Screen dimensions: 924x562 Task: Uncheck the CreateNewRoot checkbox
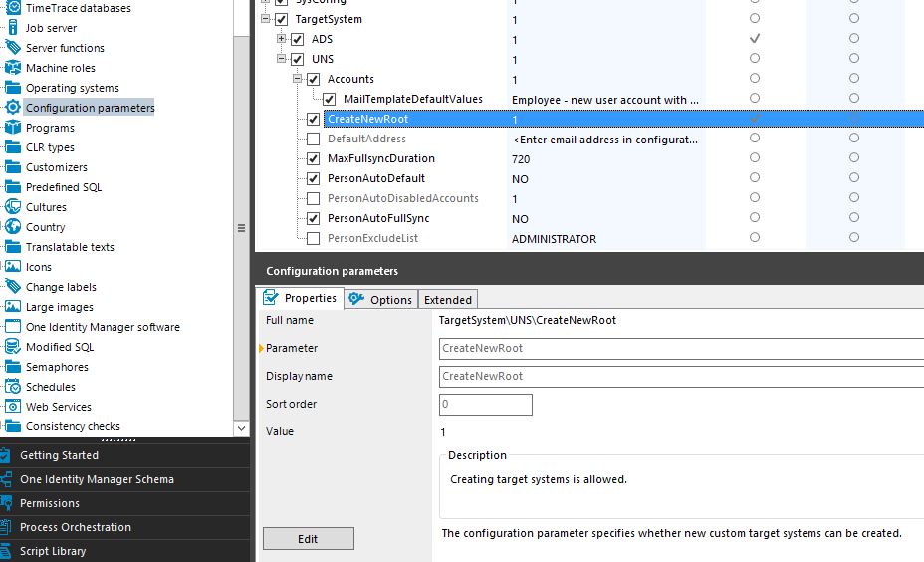click(314, 120)
